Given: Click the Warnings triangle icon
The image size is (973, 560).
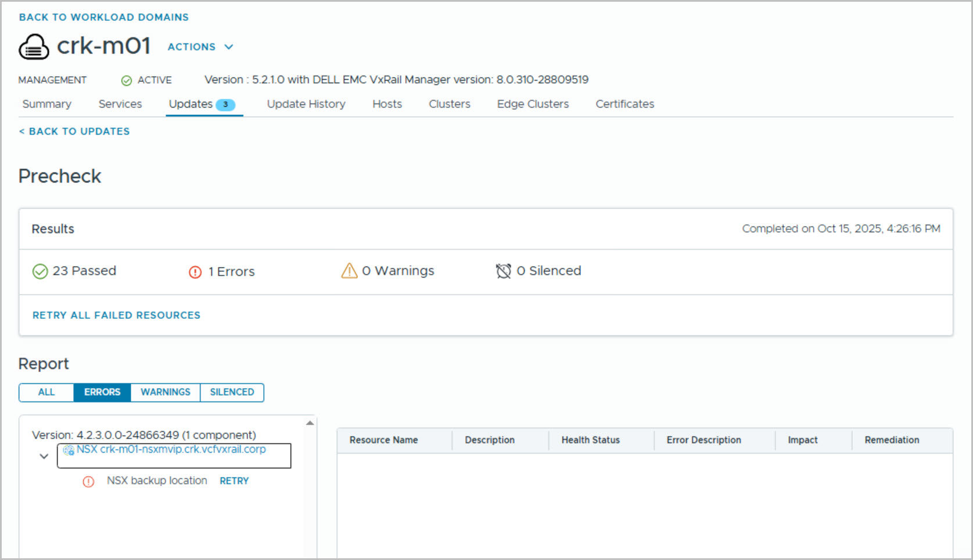Looking at the screenshot, I should [x=349, y=271].
